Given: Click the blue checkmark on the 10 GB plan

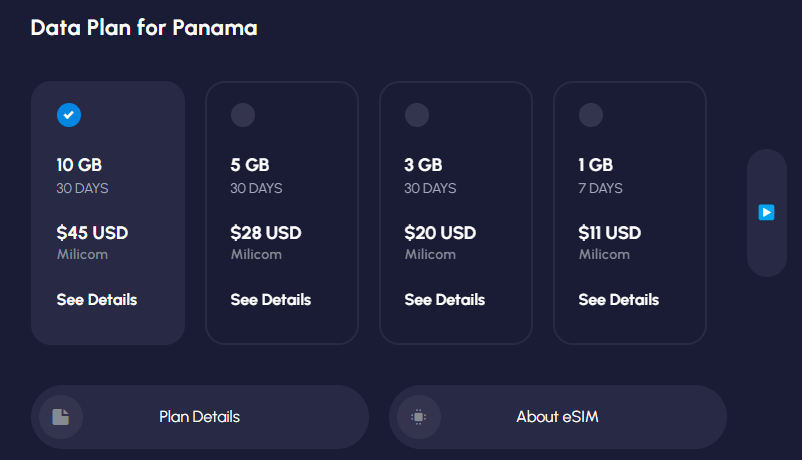Looking at the screenshot, I should 69,115.
